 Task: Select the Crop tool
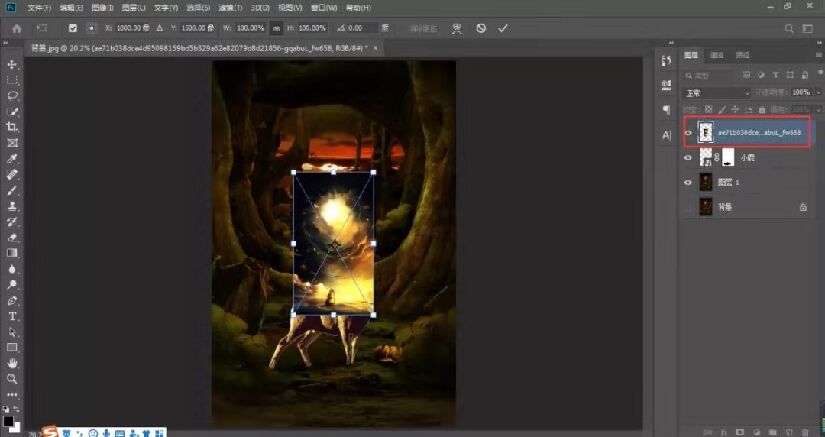point(12,127)
